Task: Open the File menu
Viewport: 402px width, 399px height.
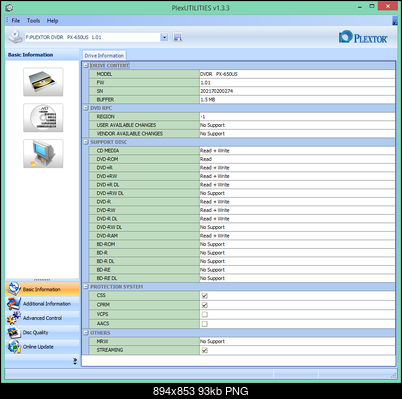Action: point(16,21)
